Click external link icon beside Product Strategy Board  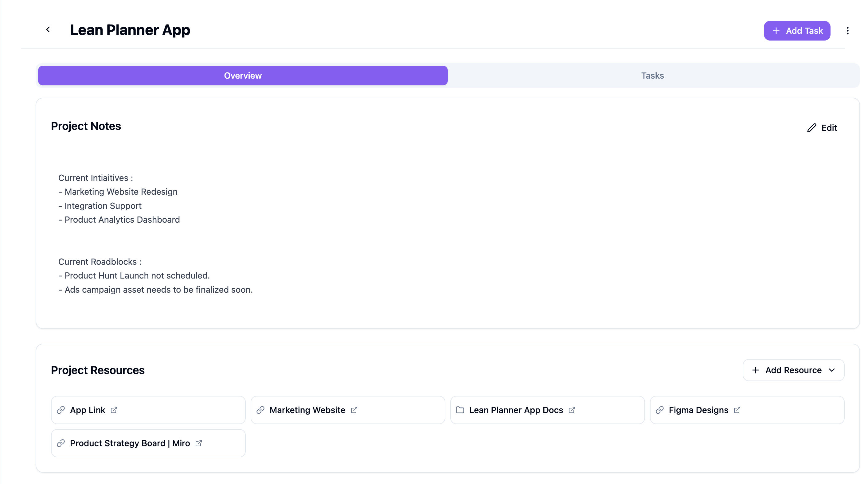pyautogui.click(x=199, y=443)
